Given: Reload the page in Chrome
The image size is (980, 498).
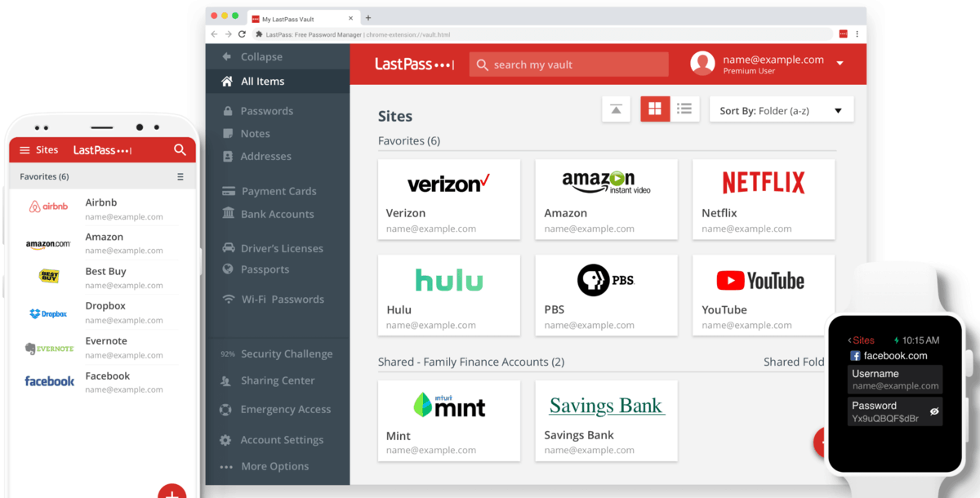Looking at the screenshot, I should point(242,34).
